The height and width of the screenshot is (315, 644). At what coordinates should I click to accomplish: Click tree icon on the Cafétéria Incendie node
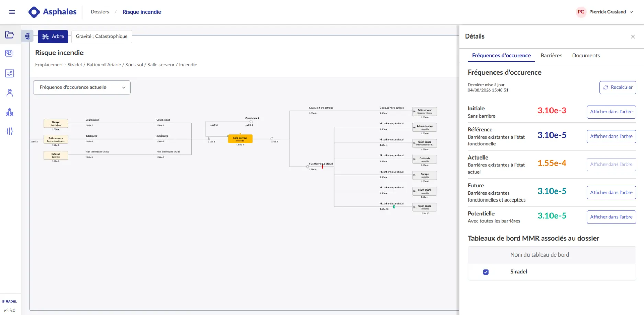pyautogui.click(x=414, y=160)
